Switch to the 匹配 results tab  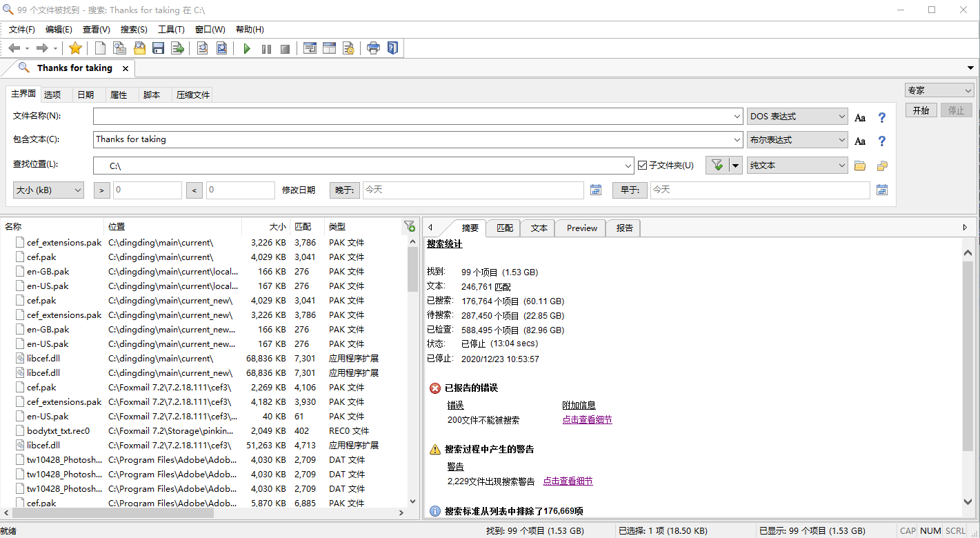[505, 228]
